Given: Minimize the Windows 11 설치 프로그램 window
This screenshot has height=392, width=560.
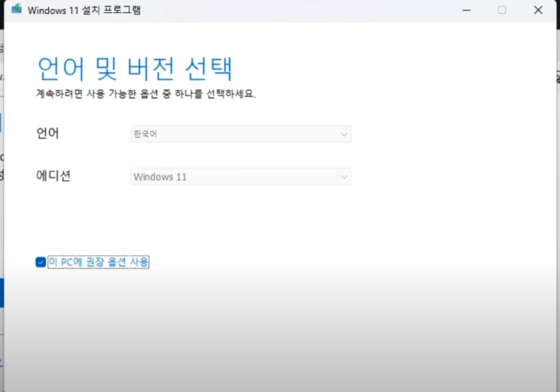Looking at the screenshot, I should pyautogui.click(x=466, y=10).
